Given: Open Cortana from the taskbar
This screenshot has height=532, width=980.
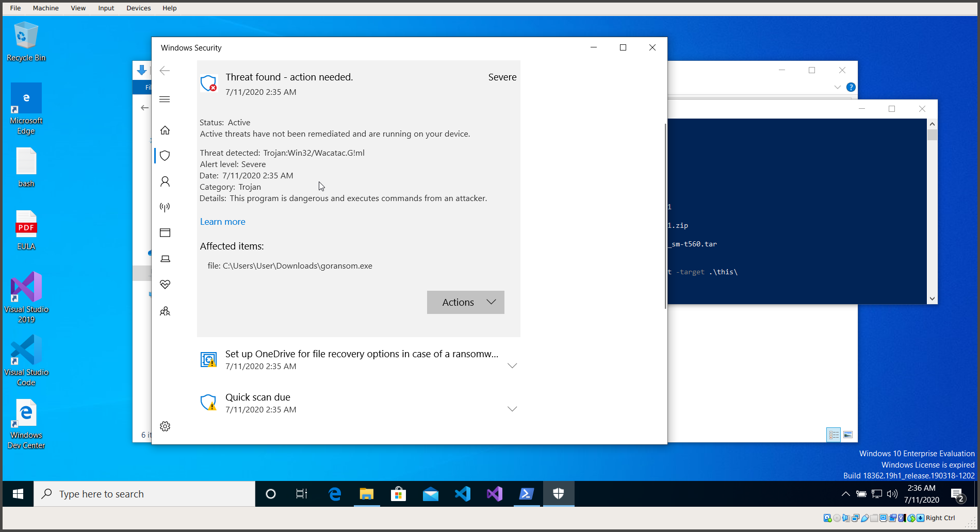Looking at the screenshot, I should tap(271, 494).
